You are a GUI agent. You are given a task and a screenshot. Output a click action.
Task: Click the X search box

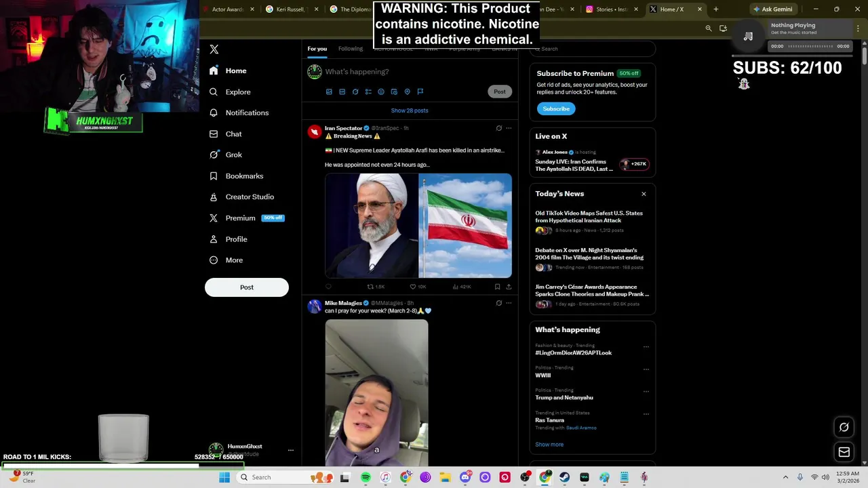click(593, 49)
